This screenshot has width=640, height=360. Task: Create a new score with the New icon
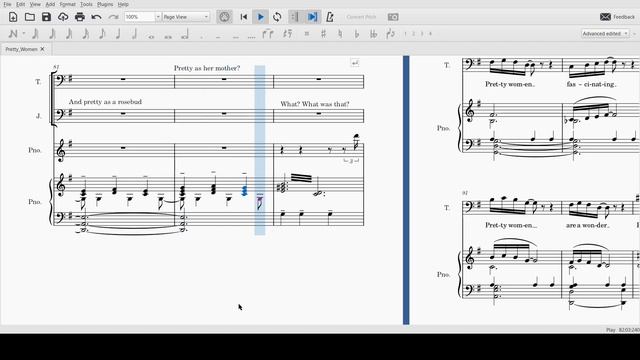(x=13, y=17)
